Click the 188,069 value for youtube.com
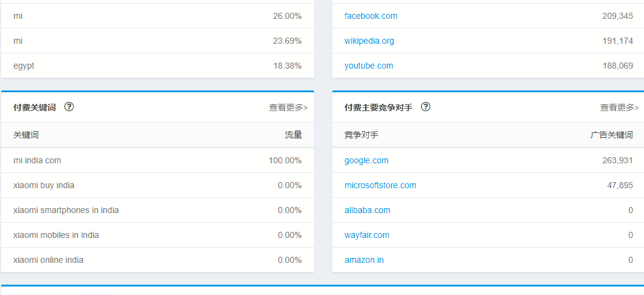 (x=618, y=66)
